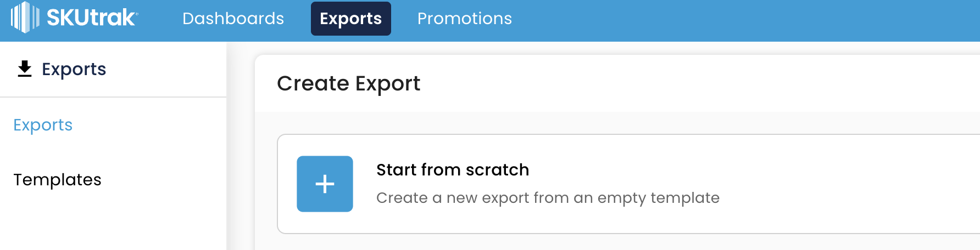Click the blue plus icon tile

click(x=325, y=184)
